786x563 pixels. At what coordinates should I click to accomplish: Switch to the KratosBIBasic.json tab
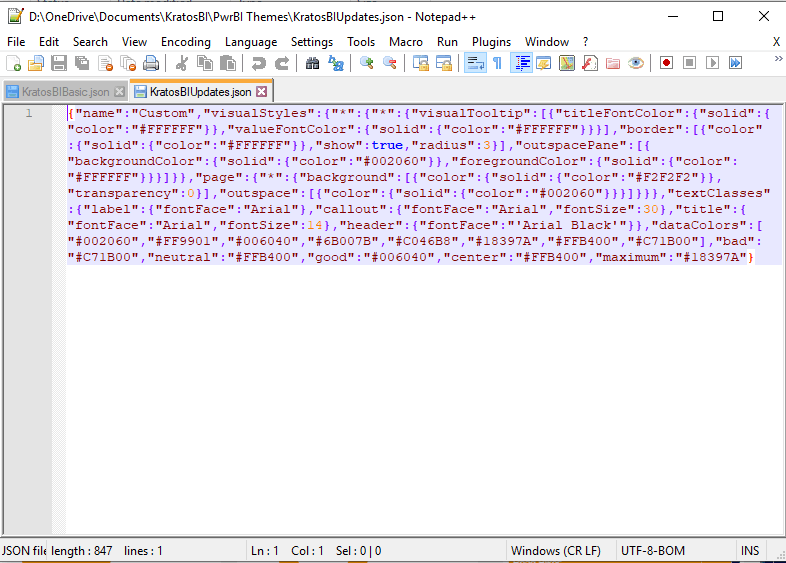pyautogui.click(x=65, y=92)
